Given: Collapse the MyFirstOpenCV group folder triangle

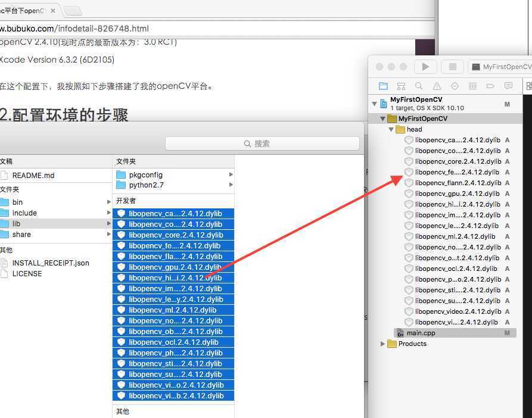Looking at the screenshot, I should 382,118.
